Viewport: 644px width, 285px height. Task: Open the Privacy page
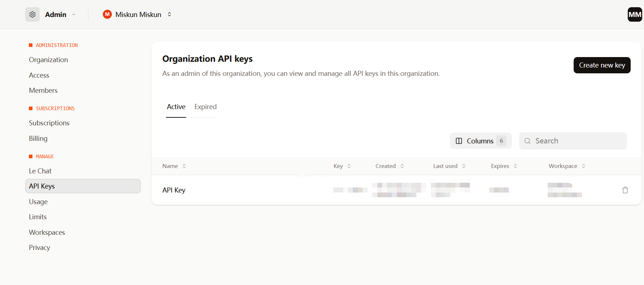(39, 248)
